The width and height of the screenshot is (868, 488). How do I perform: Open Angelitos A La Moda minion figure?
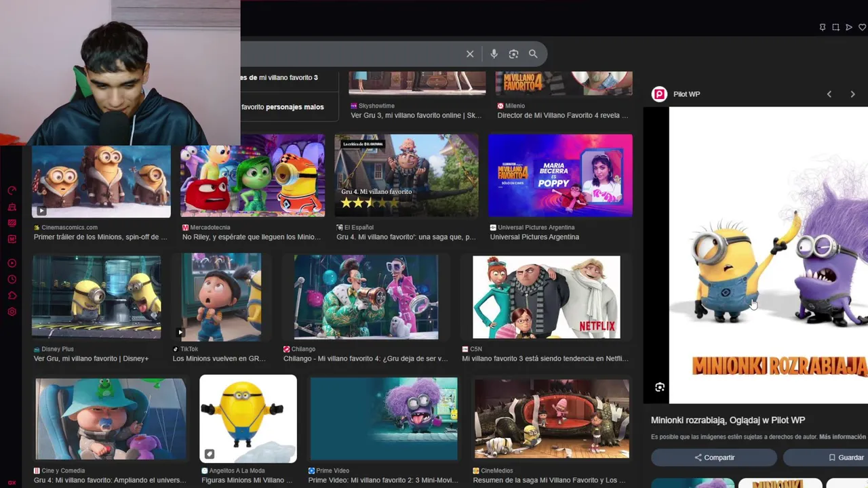pos(248,419)
